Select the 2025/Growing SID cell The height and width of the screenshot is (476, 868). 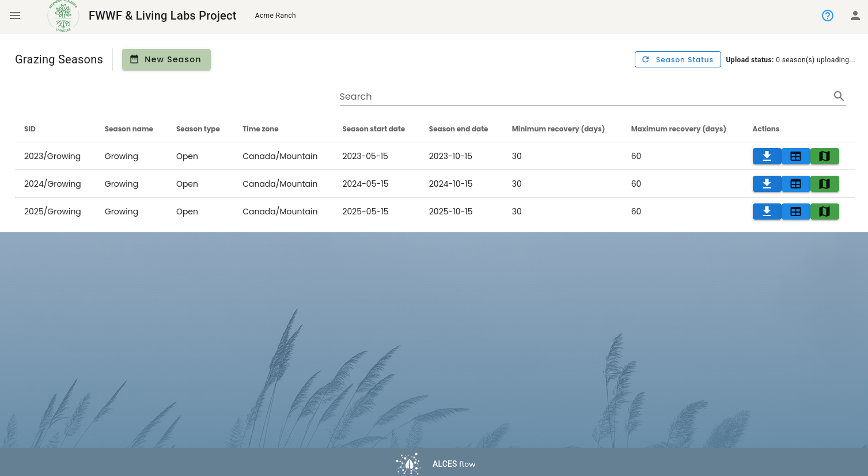point(52,211)
